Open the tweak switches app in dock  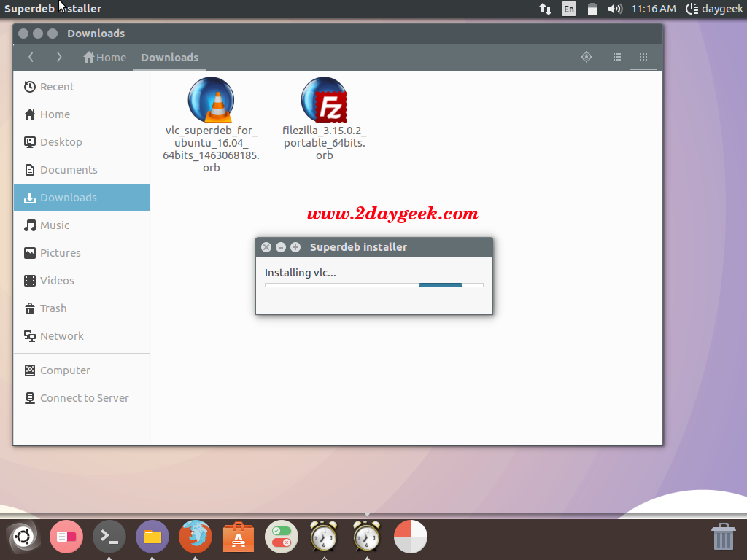click(x=282, y=537)
